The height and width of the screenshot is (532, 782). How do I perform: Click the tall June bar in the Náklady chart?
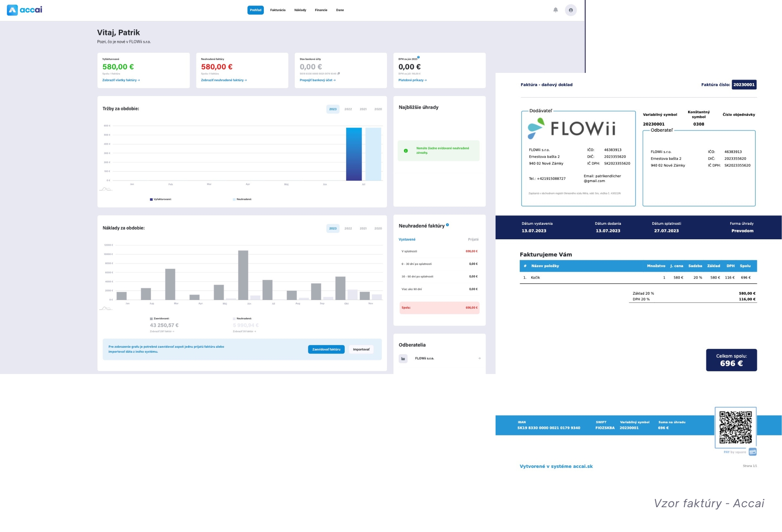click(243, 275)
